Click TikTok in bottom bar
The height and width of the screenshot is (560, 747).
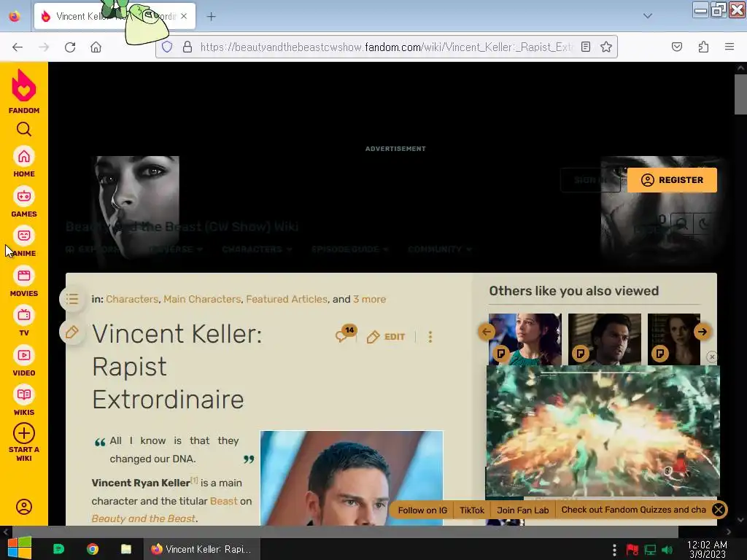pyautogui.click(x=472, y=510)
